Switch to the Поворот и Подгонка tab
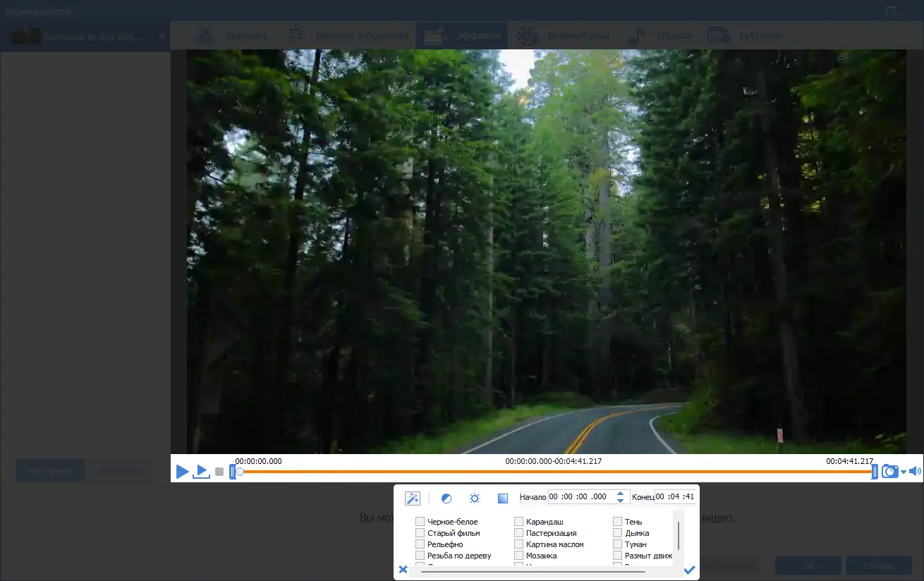Image resolution: width=924 pixels, height=581 pixels. pyautogui.click(x=348, y=35)
